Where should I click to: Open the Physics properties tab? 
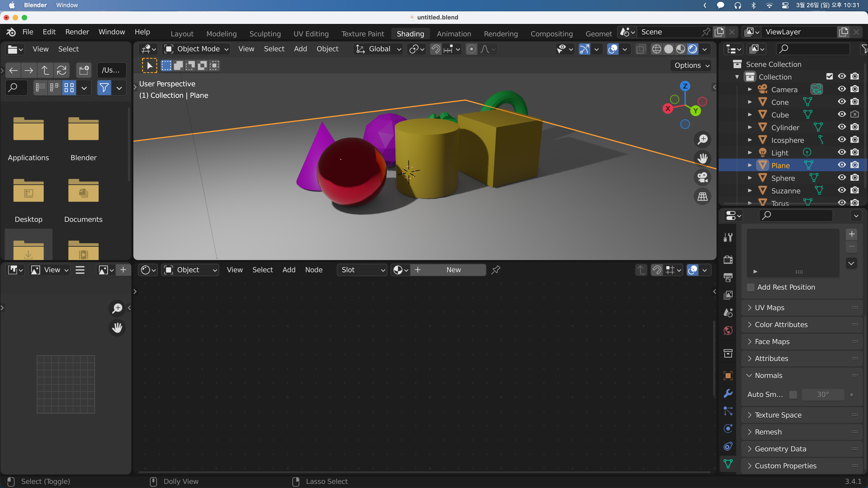coord(728,428)
